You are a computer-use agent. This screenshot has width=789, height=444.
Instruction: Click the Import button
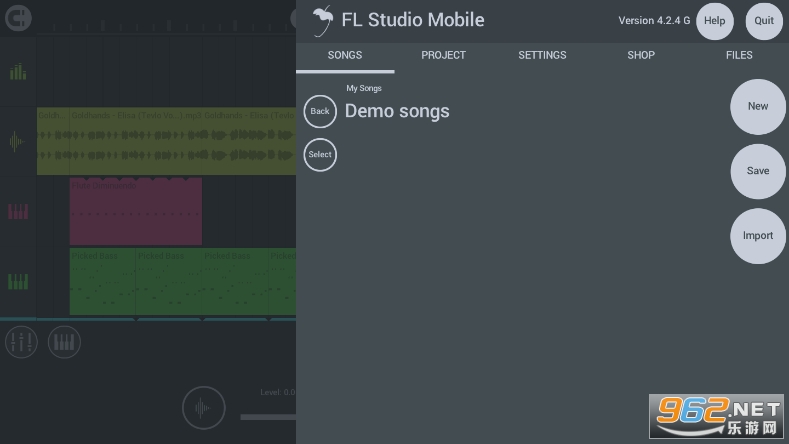(x=758, y=236)
